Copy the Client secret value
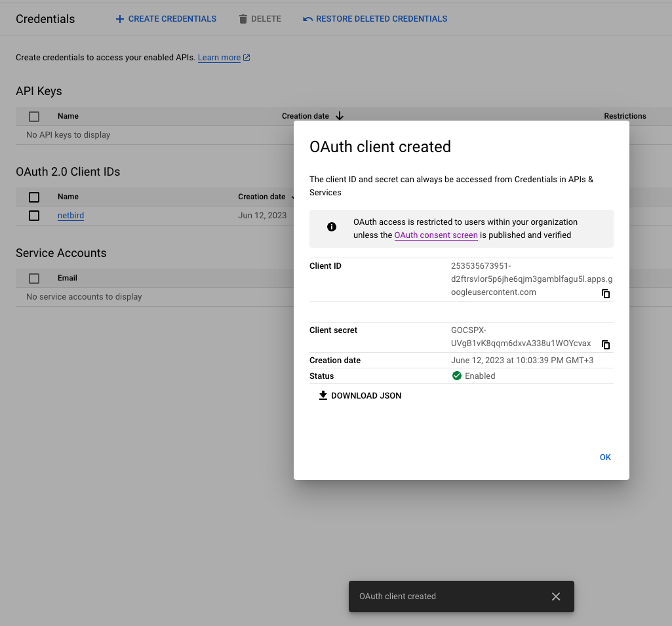Screen dimensions: 672x626 tap(606, 344)
